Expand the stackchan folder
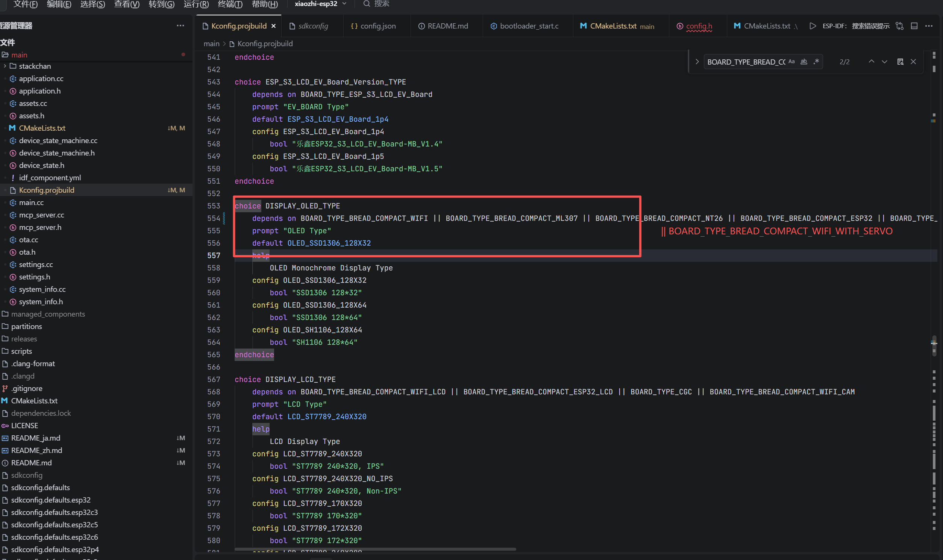This screenshot has width=943, height=560. pos(5,66)
